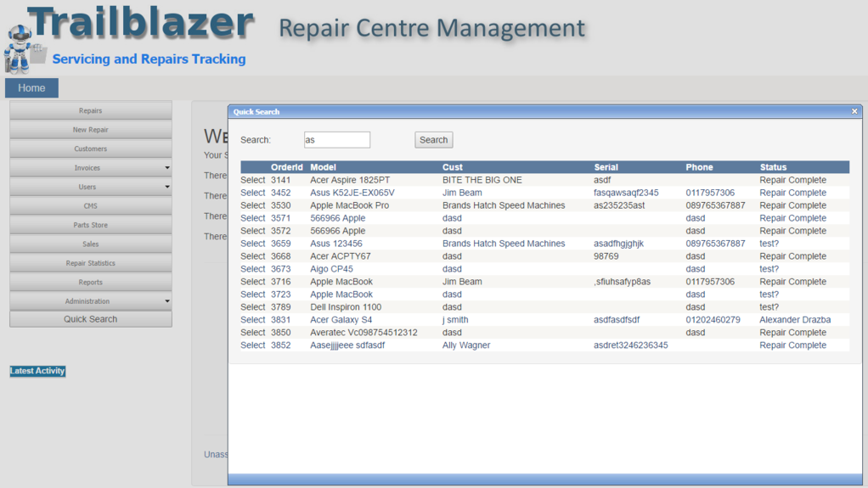Open the Reports section

[91, 282]
